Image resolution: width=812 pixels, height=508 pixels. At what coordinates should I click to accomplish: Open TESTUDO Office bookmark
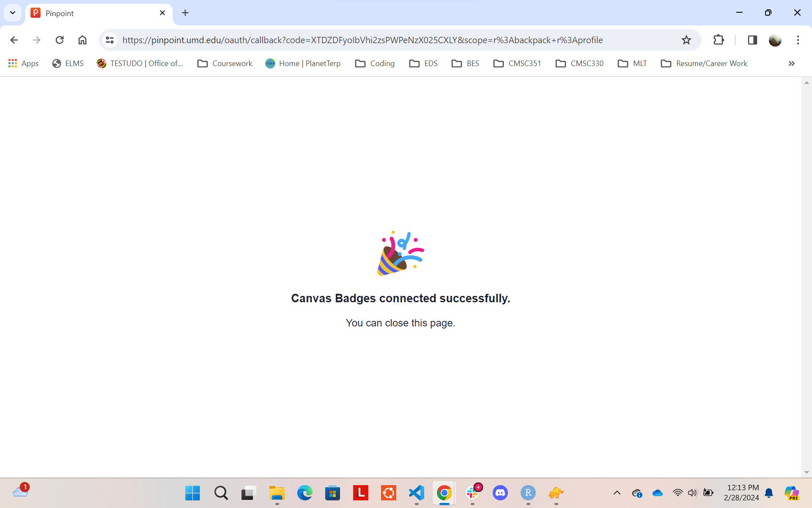coord(140,63)
